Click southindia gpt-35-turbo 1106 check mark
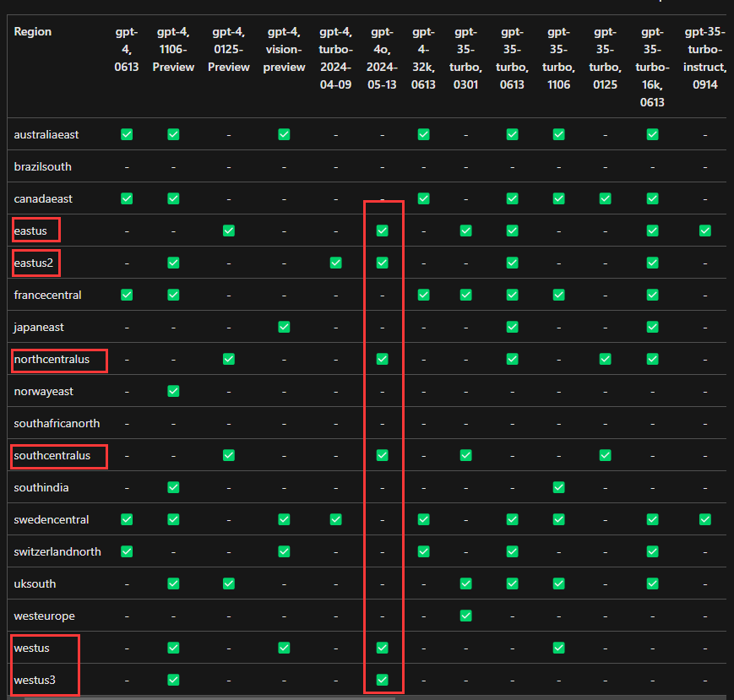 pos(558,487)
